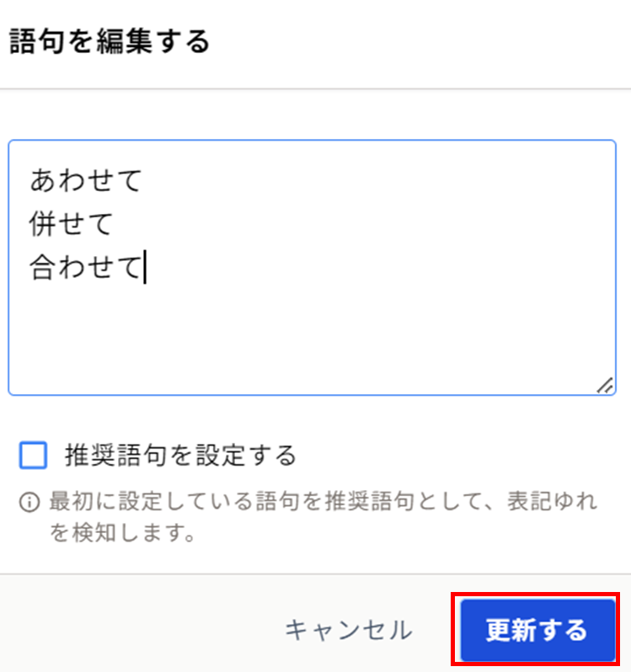Click the 語句を編集する dialog title

tap(110, 41)
